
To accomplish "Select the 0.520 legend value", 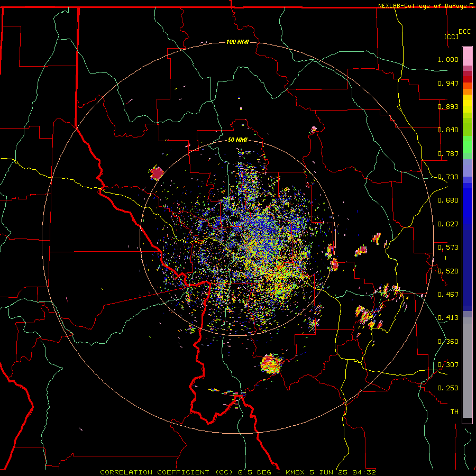I will click(448, 271).
